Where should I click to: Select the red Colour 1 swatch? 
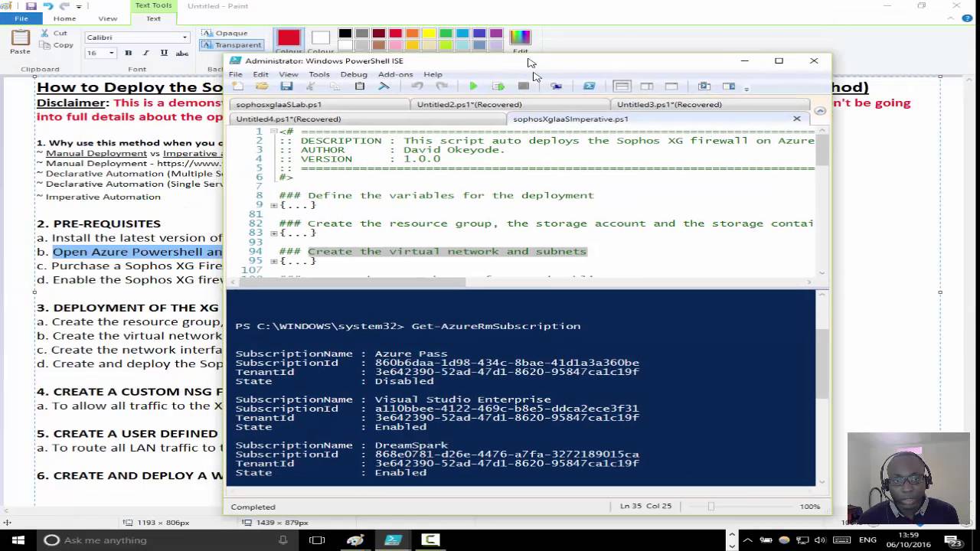(289, 39)
